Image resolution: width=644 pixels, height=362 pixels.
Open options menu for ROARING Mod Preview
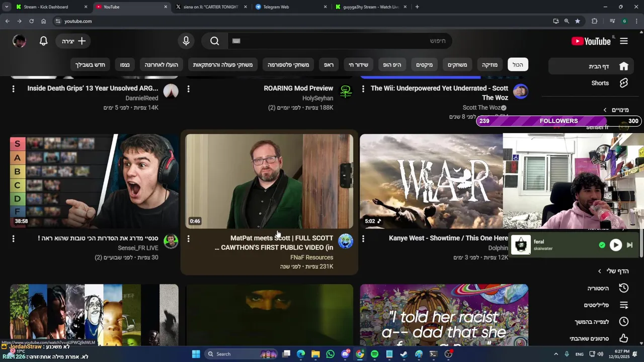(x=189, y=89)
